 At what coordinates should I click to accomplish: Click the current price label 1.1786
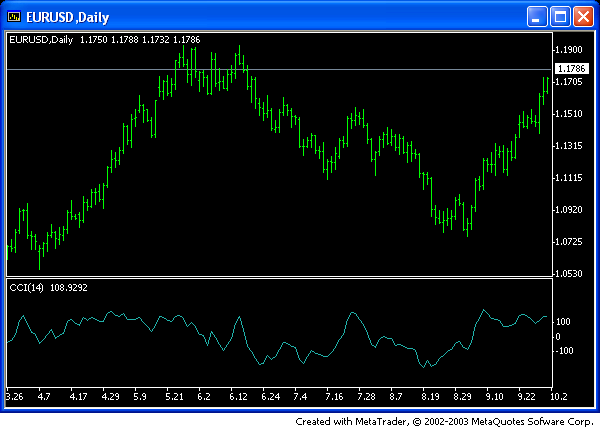click(x=572, y=69)
